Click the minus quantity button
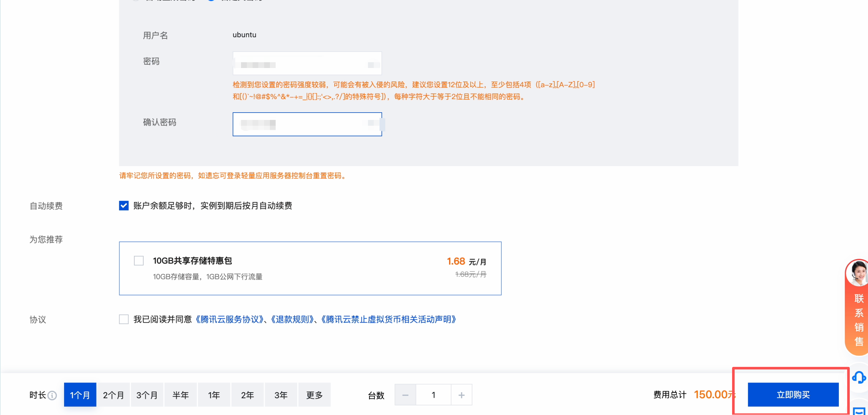868x415 pixels. [405, 395]
